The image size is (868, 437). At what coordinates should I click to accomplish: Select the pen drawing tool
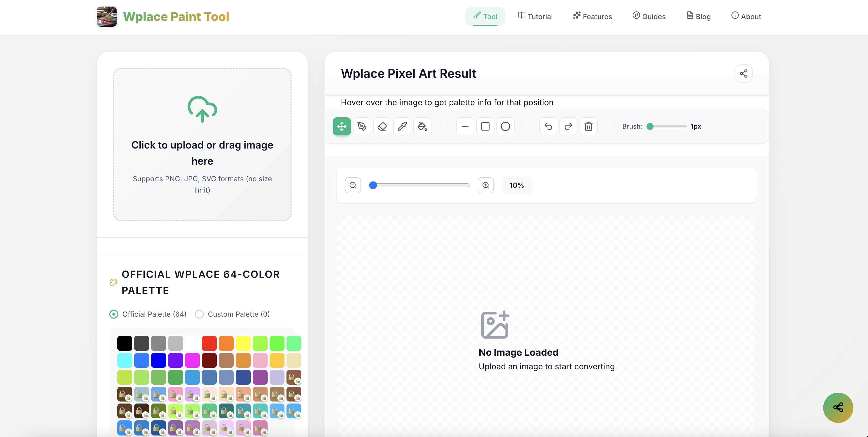(362, 126)
